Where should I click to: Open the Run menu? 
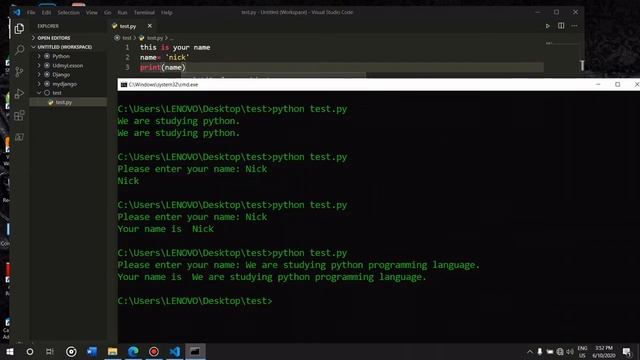122,13
